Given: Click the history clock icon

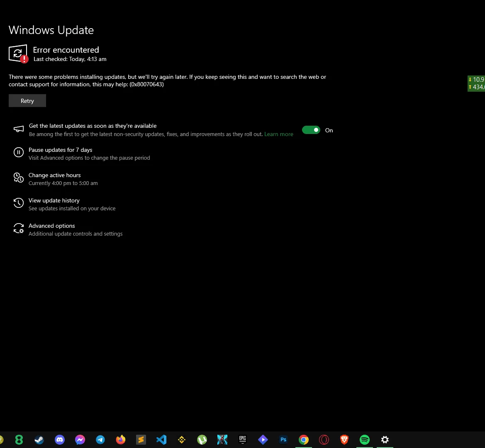Looking at the screenshot, I should coord(19,203).
